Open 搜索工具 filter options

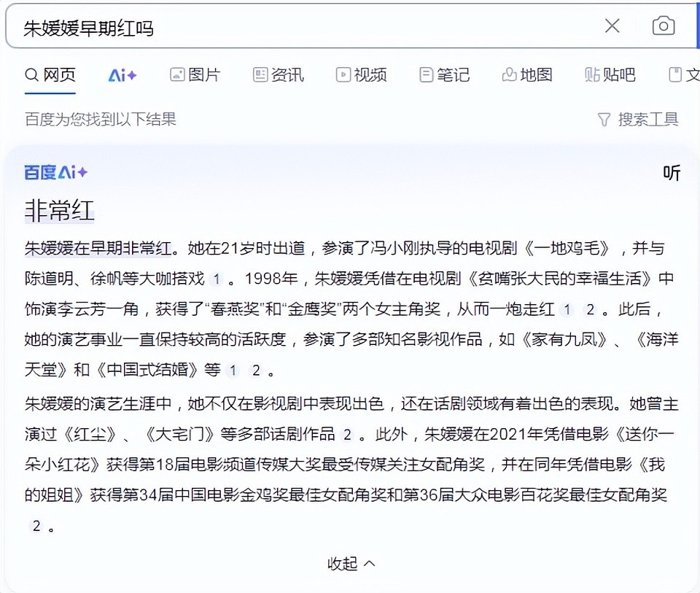(x=638, y=119)
